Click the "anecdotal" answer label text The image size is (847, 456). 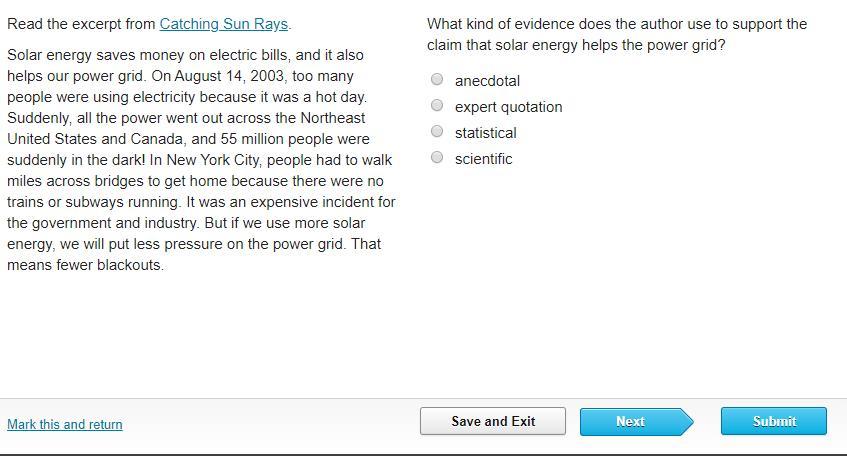tap(487, 81)
